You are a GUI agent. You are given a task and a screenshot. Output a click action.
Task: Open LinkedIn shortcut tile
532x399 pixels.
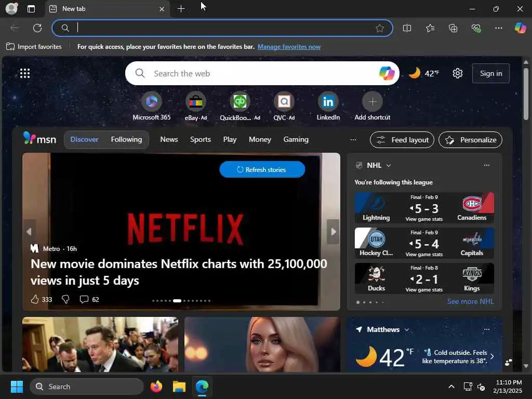pos(328,106)
